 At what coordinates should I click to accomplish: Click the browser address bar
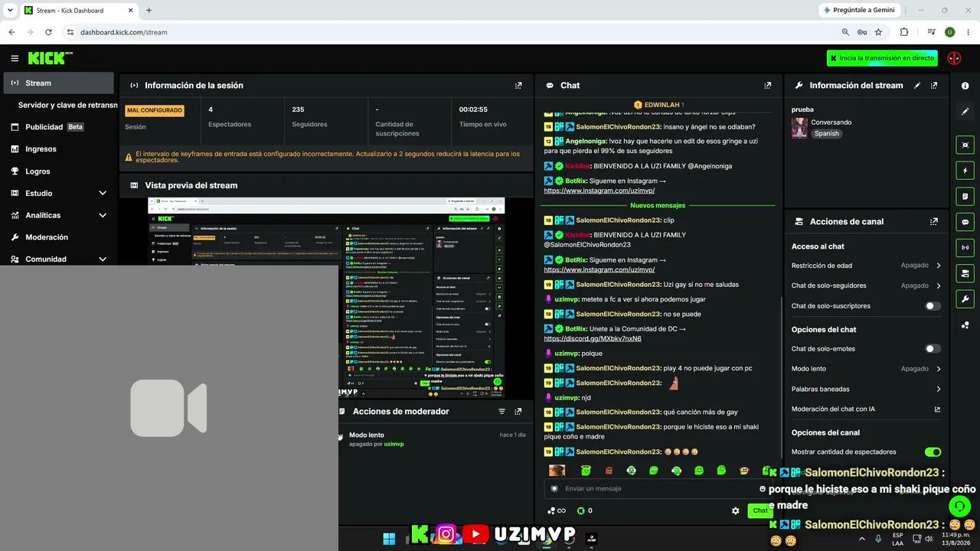[452, 32]
